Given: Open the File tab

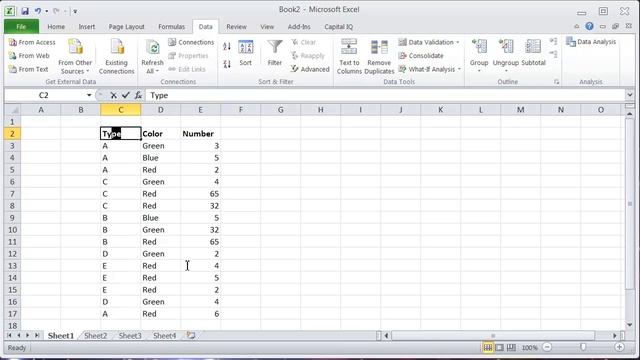Looking at the screenshot, I should click(21, 27).
